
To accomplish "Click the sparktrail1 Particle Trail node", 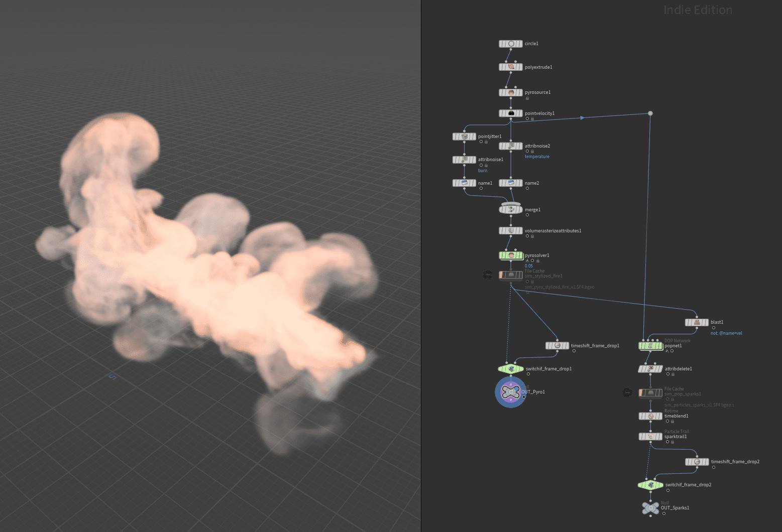I will pyautogui.click(x=650, y=436).
